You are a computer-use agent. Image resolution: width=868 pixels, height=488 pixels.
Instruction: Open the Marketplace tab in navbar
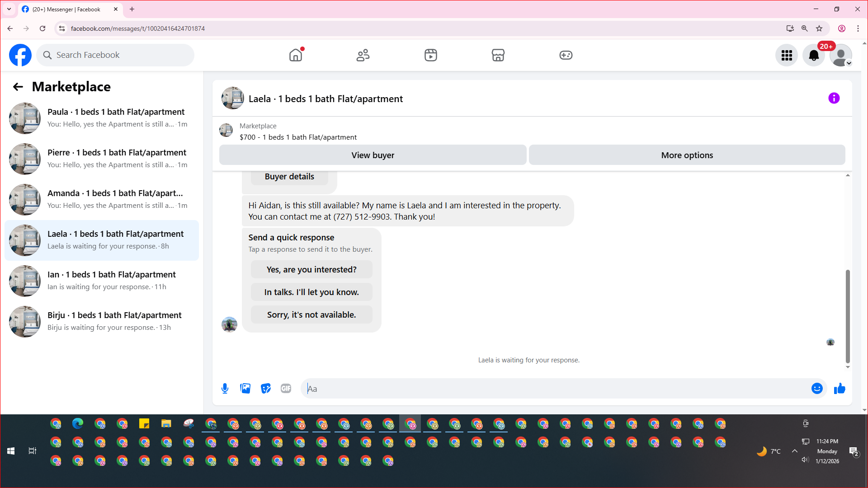(498, 55)
